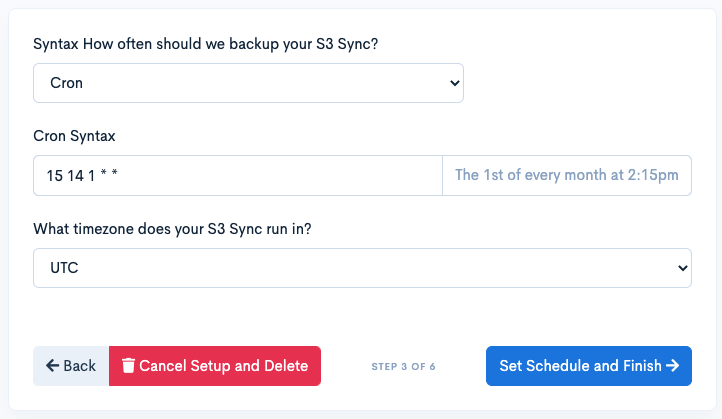Click the chevron on the Cron select box
The image size is (722, 419).
[x=454, y=83]
